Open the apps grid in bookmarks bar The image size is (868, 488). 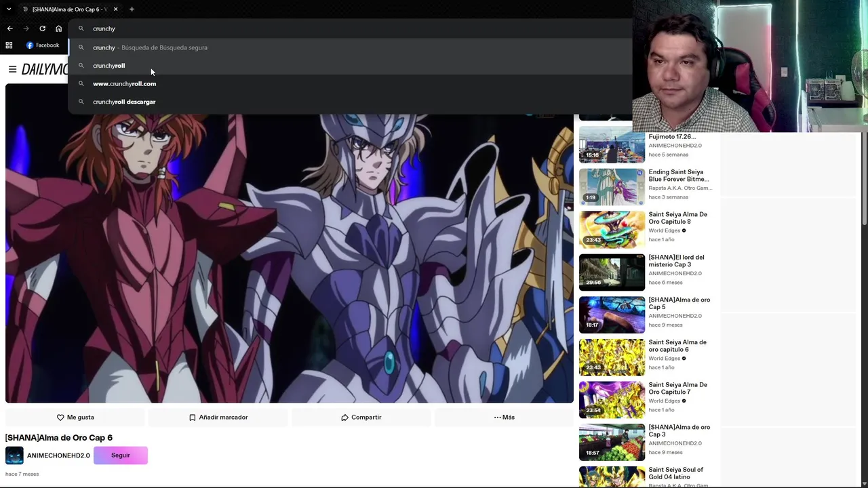coord(9,45)
